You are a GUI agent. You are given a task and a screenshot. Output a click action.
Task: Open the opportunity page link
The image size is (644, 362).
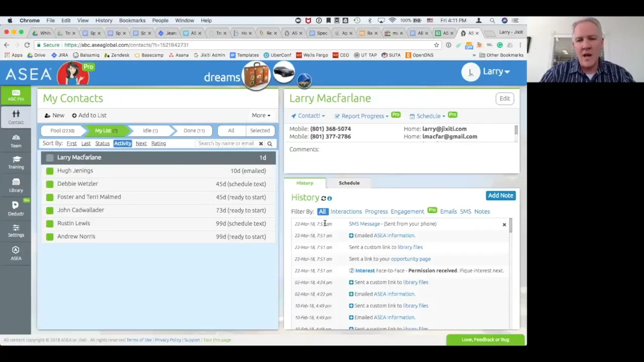pyautogui.click(x=411, y=259)
